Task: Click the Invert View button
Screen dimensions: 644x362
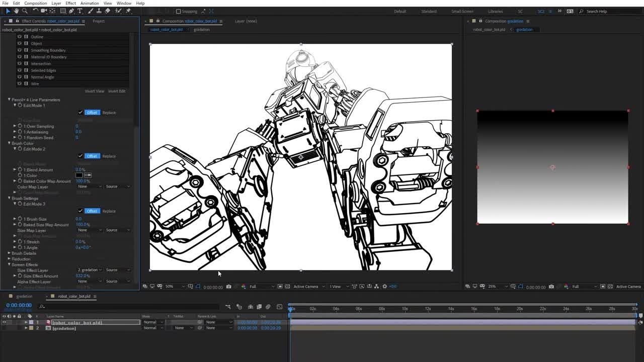Action: point(95,91)
